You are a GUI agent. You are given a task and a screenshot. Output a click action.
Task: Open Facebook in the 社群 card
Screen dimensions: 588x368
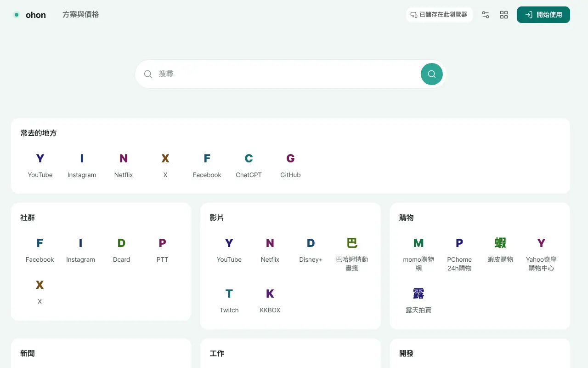[x=40, y=250]
